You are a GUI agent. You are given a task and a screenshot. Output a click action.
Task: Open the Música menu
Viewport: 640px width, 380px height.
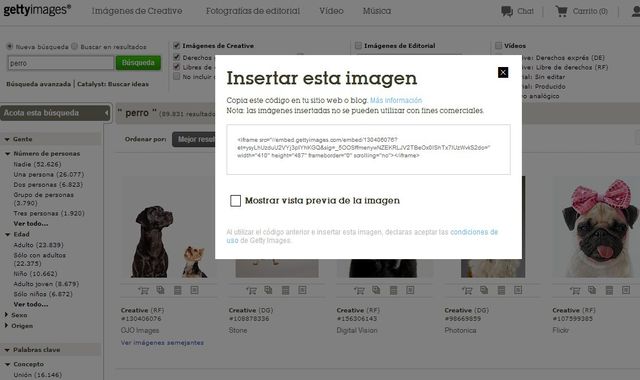pos(377,11)
